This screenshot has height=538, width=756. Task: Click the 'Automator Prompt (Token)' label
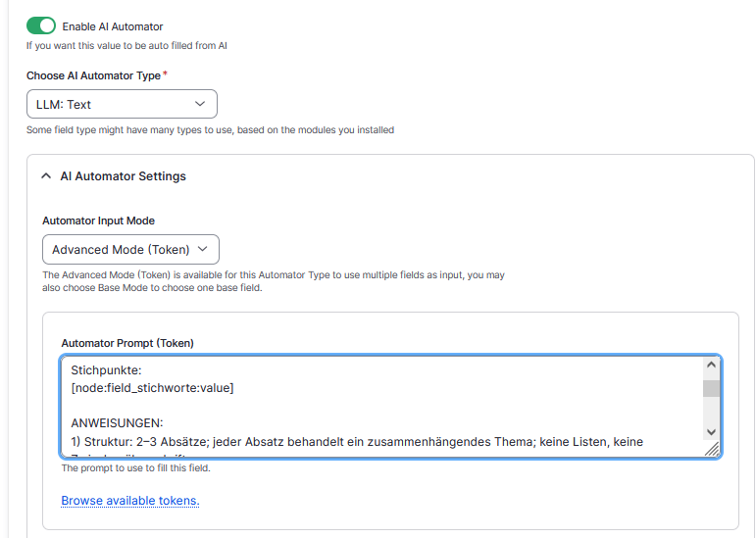(127, 343)
